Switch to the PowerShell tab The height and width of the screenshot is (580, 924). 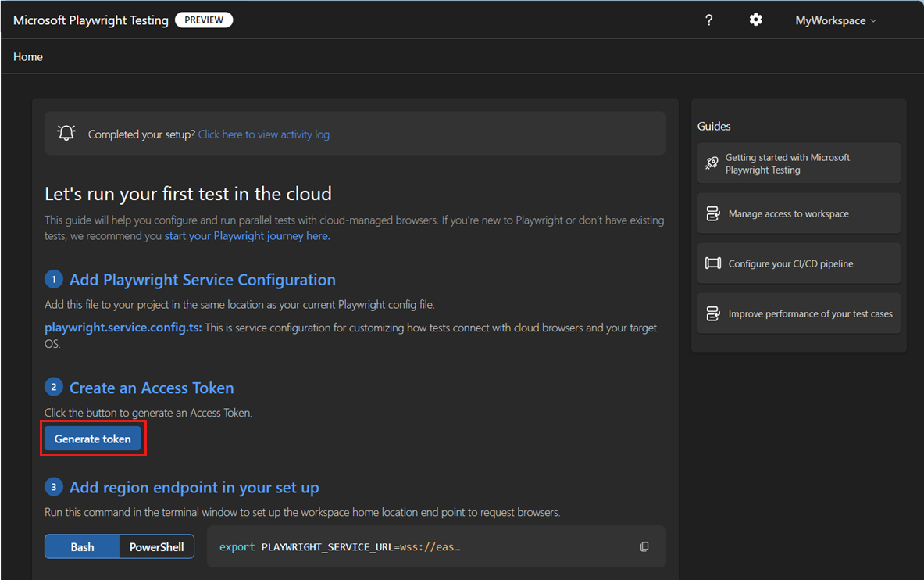tap(157, 547)
